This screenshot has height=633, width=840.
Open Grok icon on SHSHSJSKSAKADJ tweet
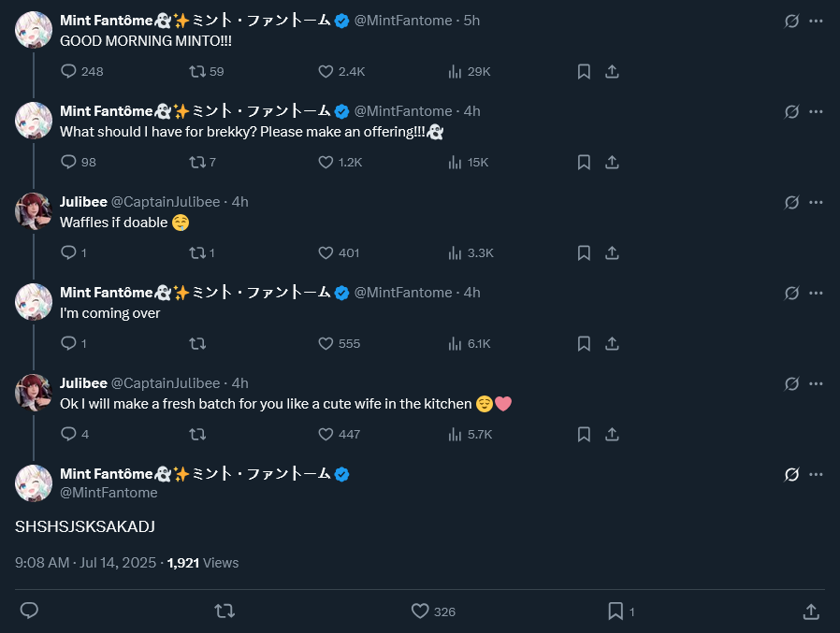pyautogui.click(x=791, y=475)
